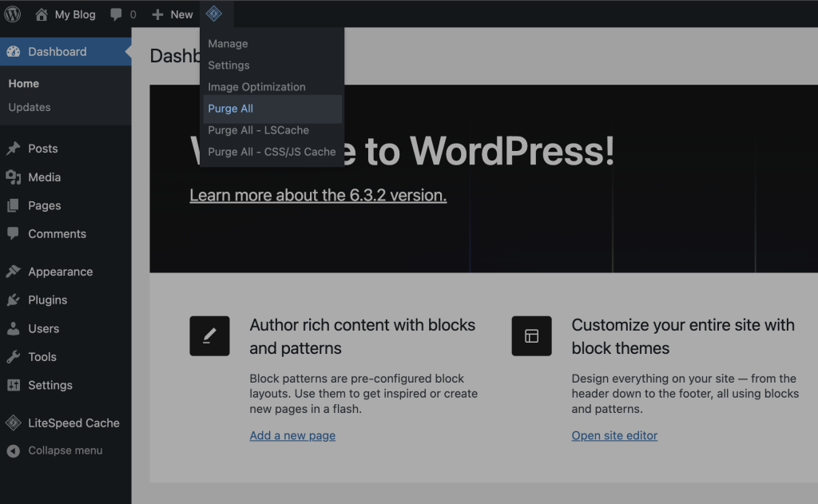This screenshot has width=818, height=504.
Task: Open Image Optimization from the dropdown
Action: click(256, 87)
